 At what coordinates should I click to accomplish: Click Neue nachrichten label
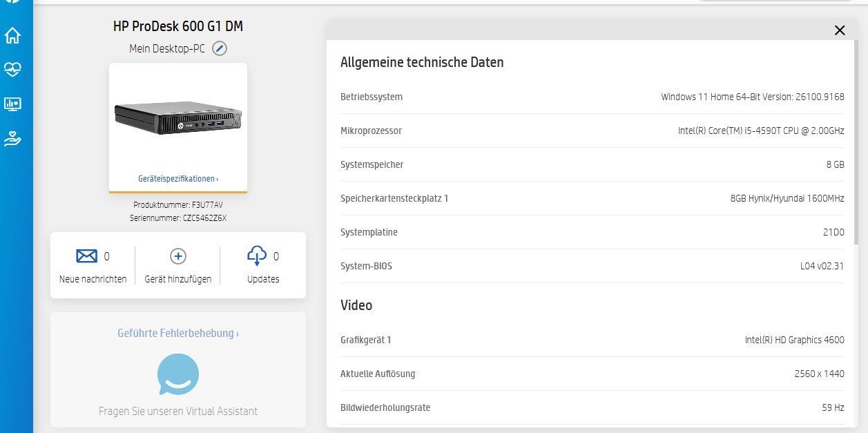[x=93, y=279]
